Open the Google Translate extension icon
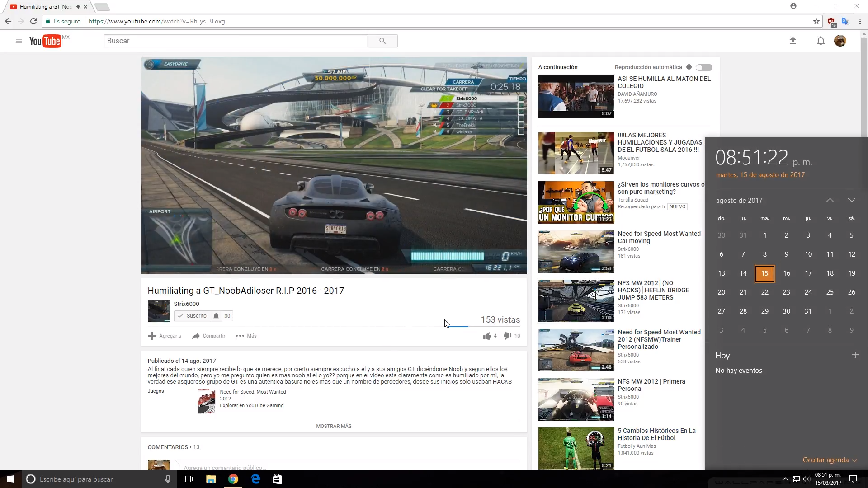The height and width of the screenshot is (488, 868). click(x=845, y=21)
